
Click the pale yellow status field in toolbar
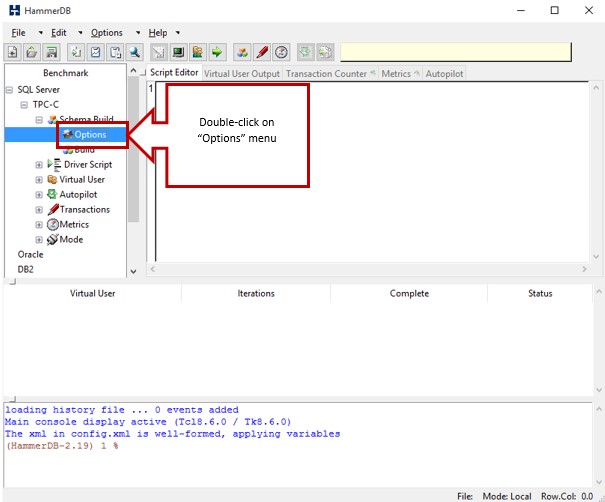(455, 52)
